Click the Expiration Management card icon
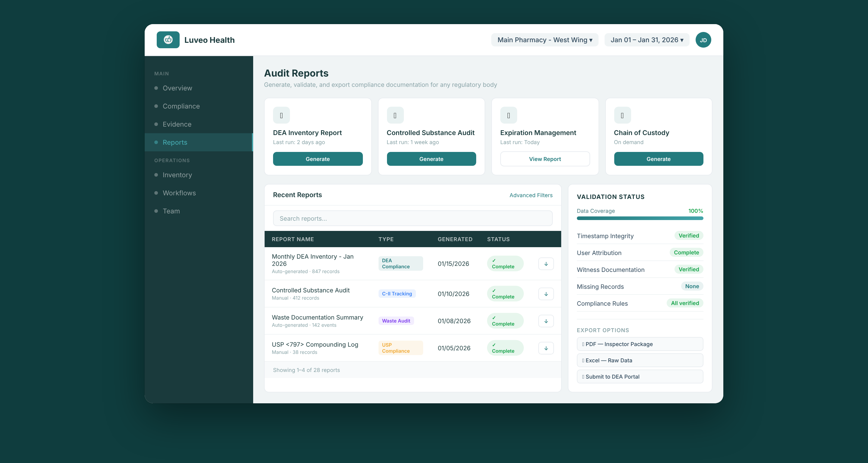The width and height of the screenshot is (868, 463). pos(508,115)
